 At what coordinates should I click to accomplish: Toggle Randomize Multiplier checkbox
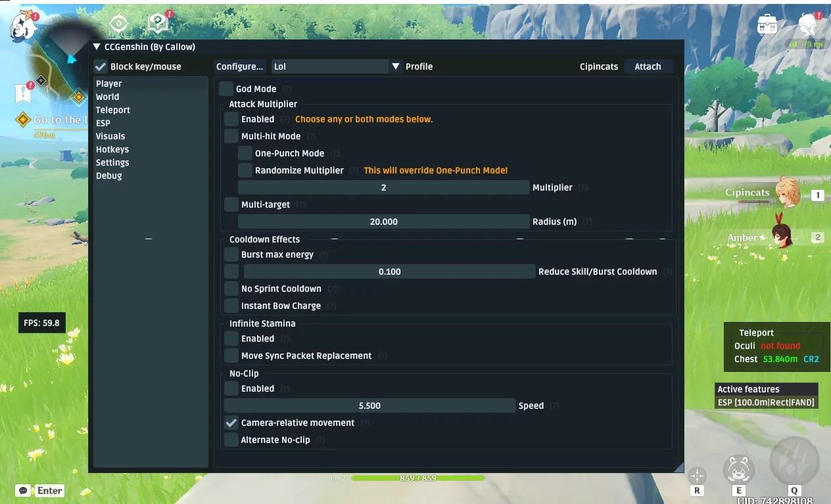245,170
